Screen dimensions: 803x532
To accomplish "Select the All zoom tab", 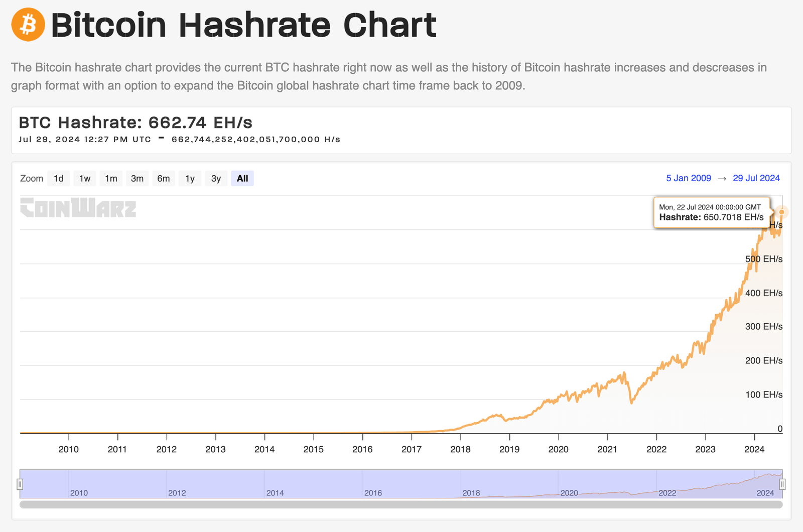I will (x=242, y=178).
